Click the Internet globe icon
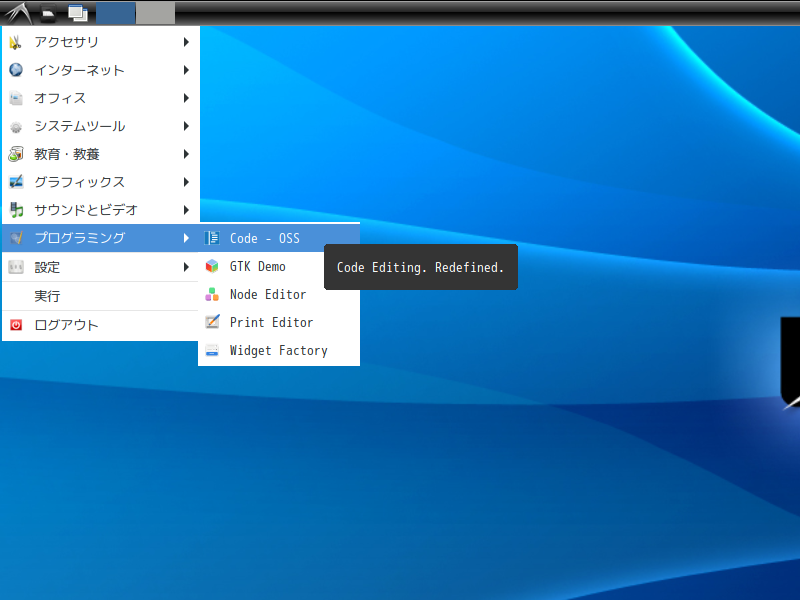Viewport: 800px width, 600px height. coord(16,70)
